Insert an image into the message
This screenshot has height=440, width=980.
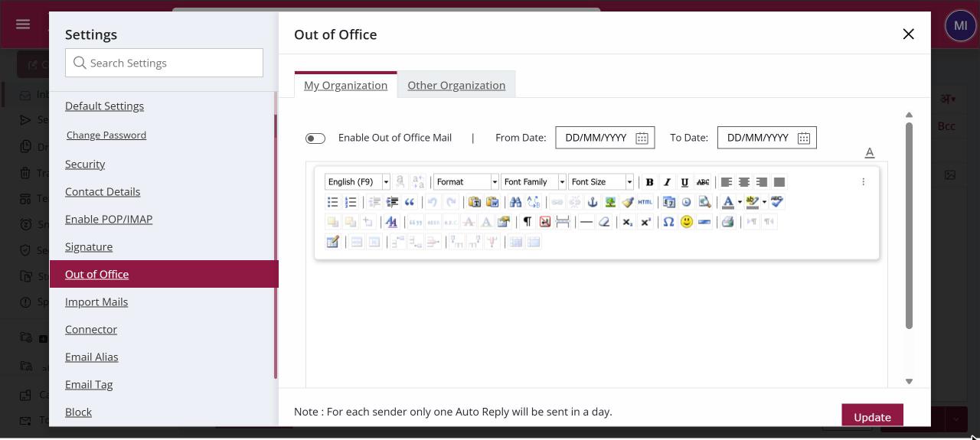point(610,202)
